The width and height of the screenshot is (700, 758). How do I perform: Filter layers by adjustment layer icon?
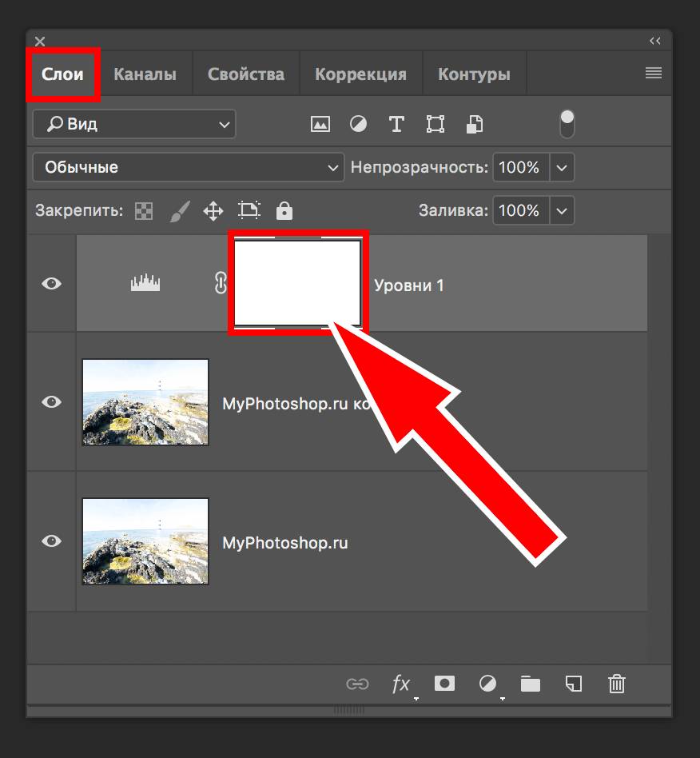[359, 124]
